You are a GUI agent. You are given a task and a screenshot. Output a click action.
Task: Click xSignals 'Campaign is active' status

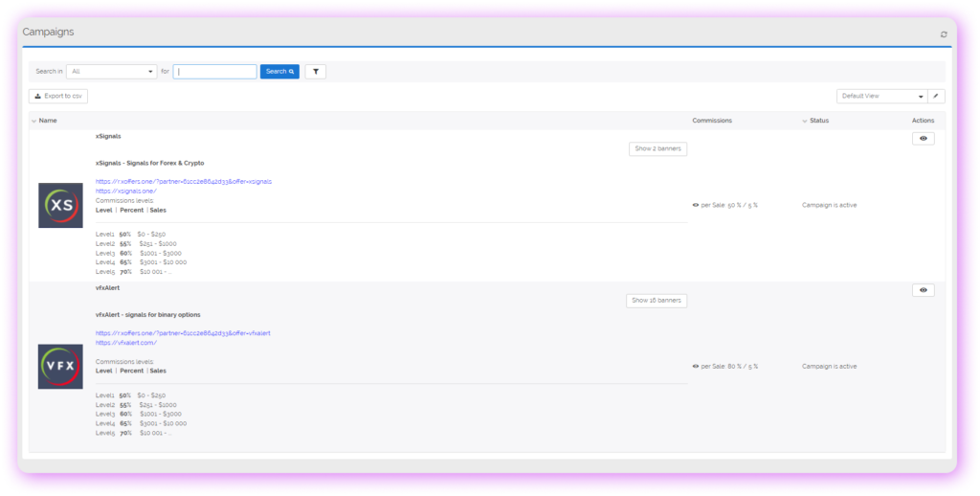(x=830, y=205)
